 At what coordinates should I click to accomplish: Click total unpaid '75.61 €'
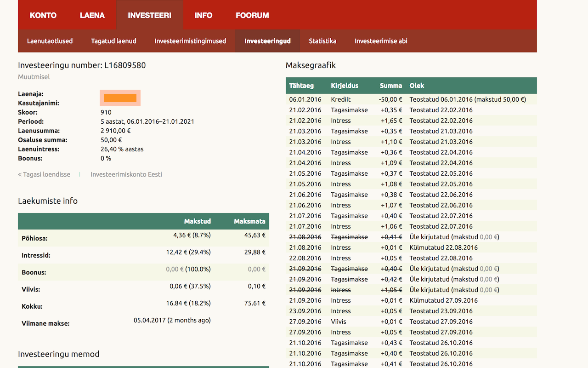click(x=254, y=303)
